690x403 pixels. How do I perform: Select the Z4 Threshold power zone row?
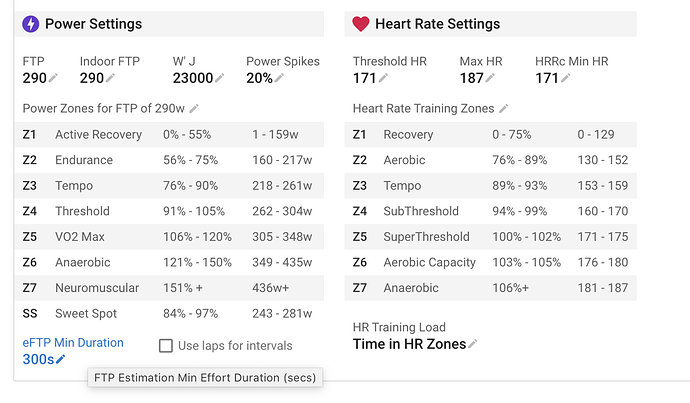click(172, 211)
